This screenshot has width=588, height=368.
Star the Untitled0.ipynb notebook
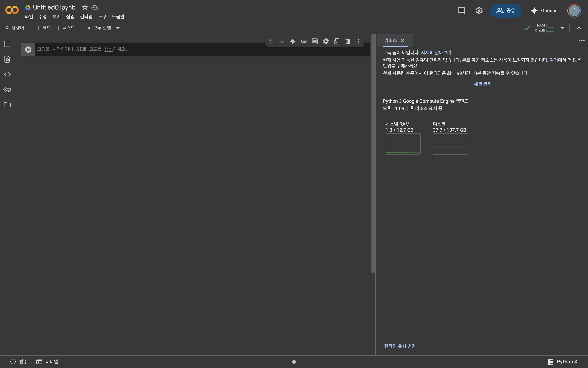click(x=85, y=7)
